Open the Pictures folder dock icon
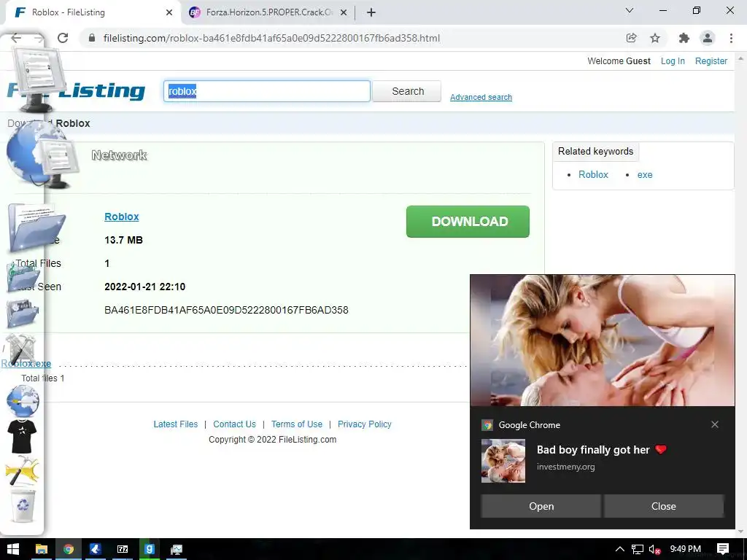The image size is (747, 560). pos(23,313)
